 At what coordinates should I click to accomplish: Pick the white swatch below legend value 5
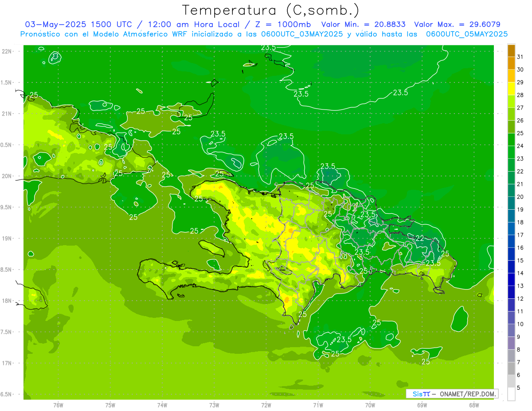(x=511, y=394)
